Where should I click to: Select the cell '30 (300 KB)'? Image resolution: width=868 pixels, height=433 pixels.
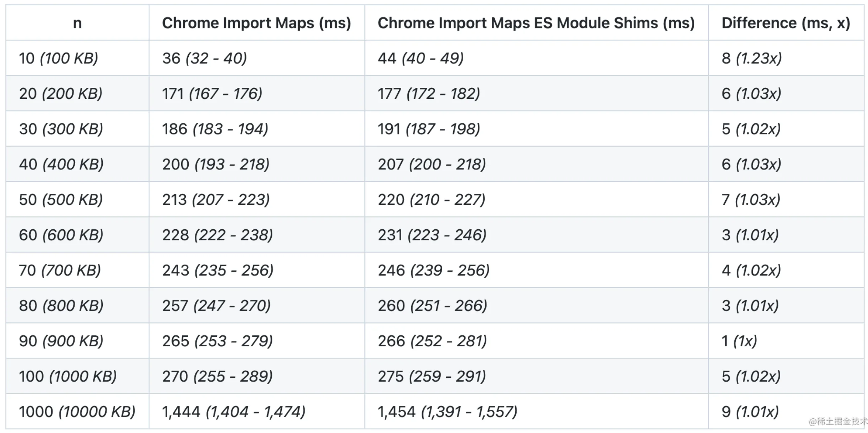(77, 128)
